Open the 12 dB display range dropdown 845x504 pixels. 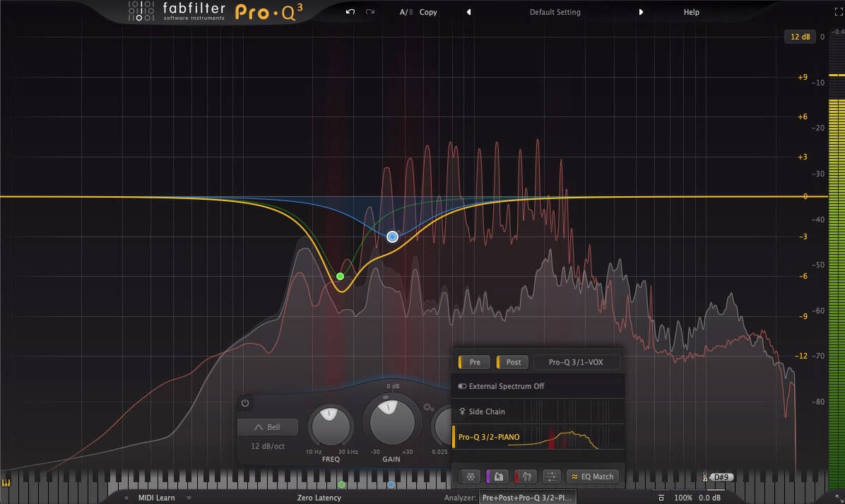point(800,37)
